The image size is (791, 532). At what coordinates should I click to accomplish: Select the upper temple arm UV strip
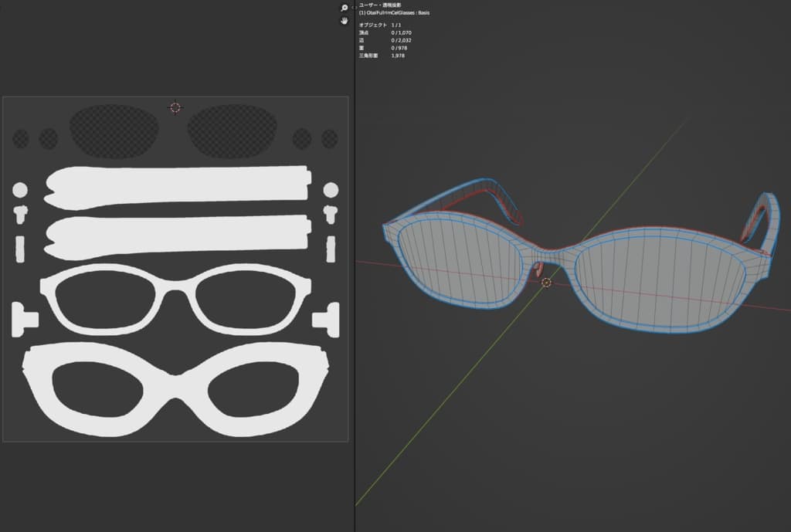[x=178, y=188]
